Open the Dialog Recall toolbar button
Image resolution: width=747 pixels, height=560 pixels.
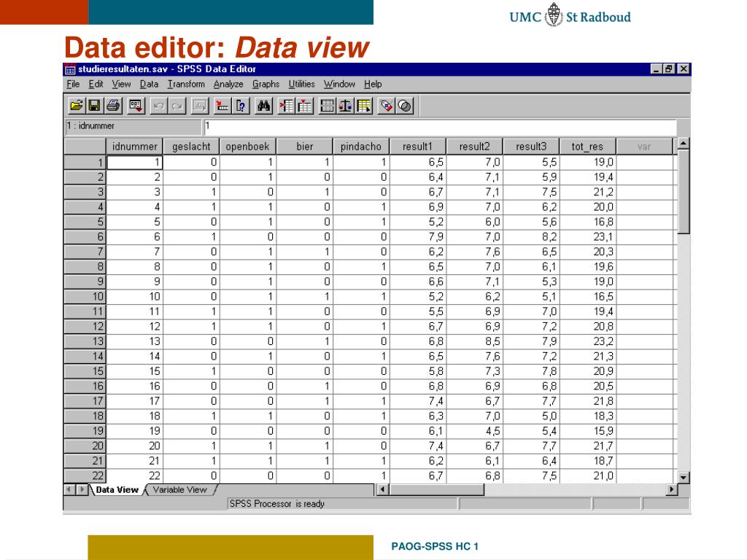(x=136, y=106)
